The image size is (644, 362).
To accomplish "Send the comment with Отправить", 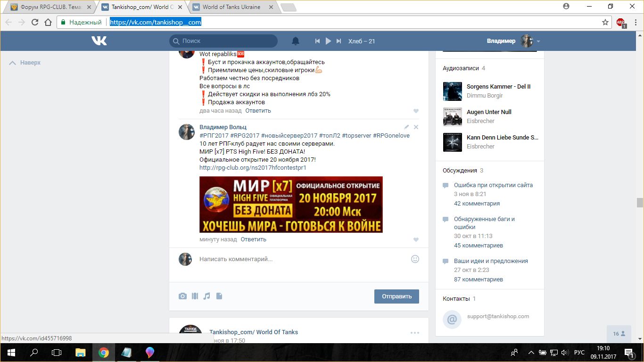I will [396, 296].
